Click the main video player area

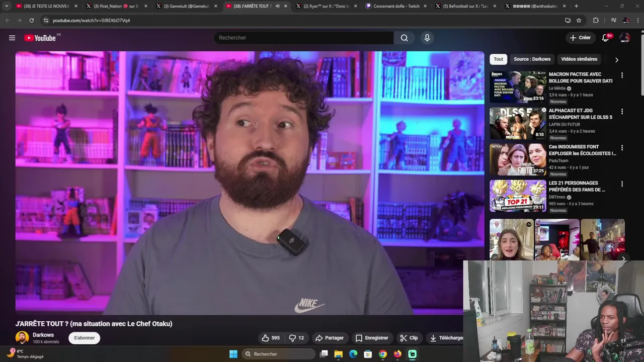click(250, 183)
